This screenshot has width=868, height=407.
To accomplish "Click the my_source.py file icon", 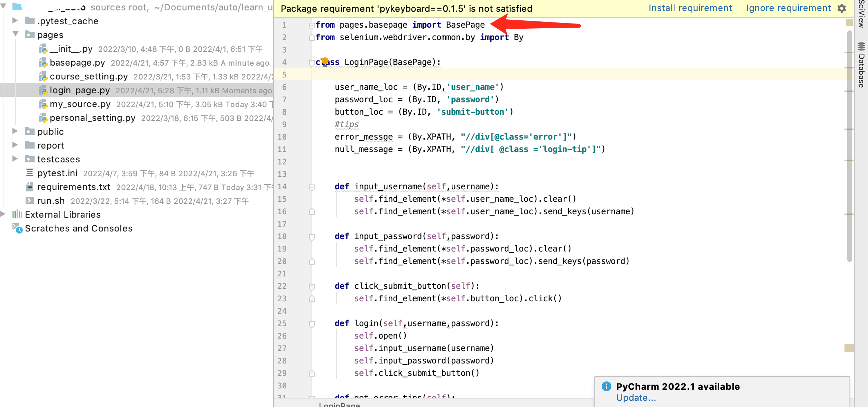I will tap(43, 104).
